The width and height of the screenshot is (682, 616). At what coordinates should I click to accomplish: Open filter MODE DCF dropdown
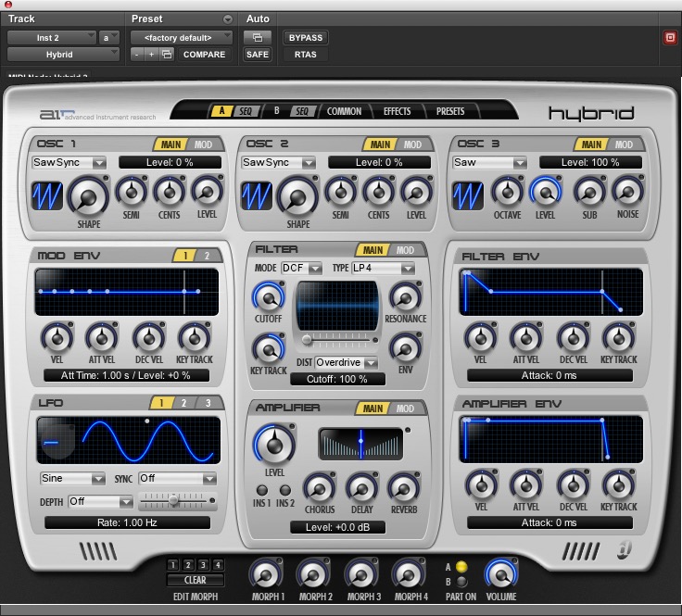(301, 268)
